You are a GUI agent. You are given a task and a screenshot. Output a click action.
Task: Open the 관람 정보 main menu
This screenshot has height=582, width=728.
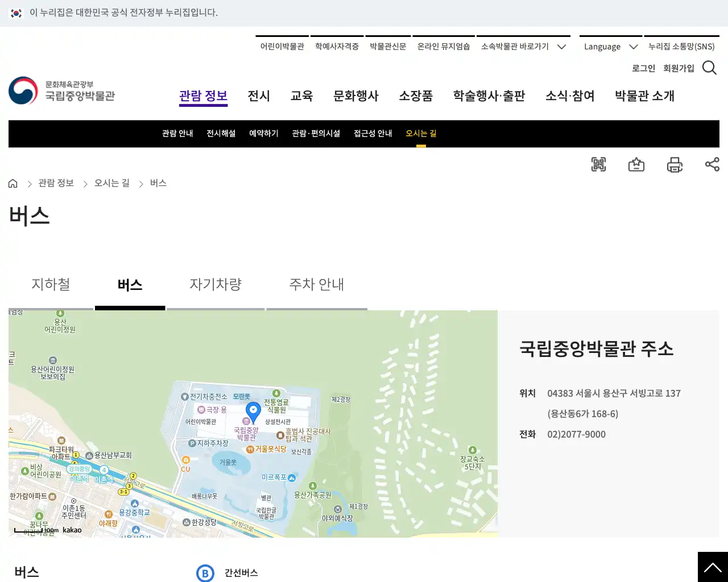pos(203,95)
